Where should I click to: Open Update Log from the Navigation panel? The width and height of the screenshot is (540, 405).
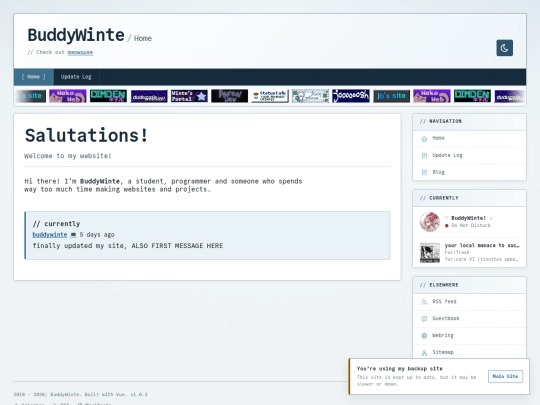click(x=469, y=155)
